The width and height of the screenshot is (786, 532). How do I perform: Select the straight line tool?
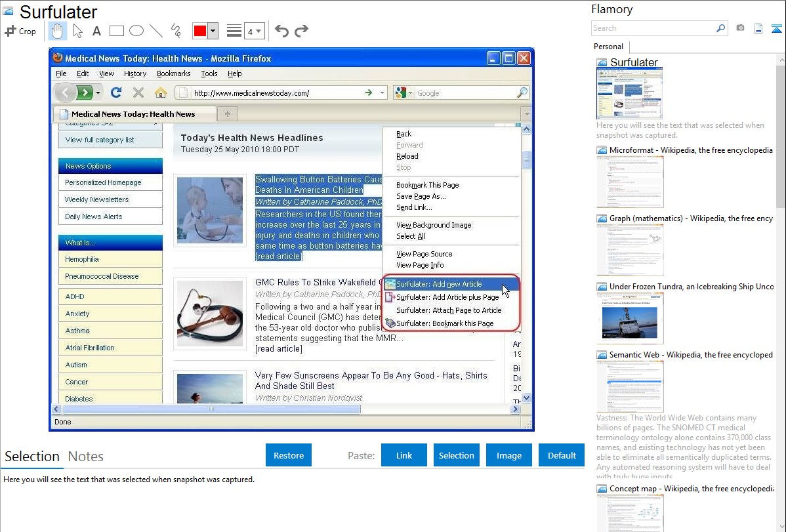pyautogui.click(x=156, y=31)
